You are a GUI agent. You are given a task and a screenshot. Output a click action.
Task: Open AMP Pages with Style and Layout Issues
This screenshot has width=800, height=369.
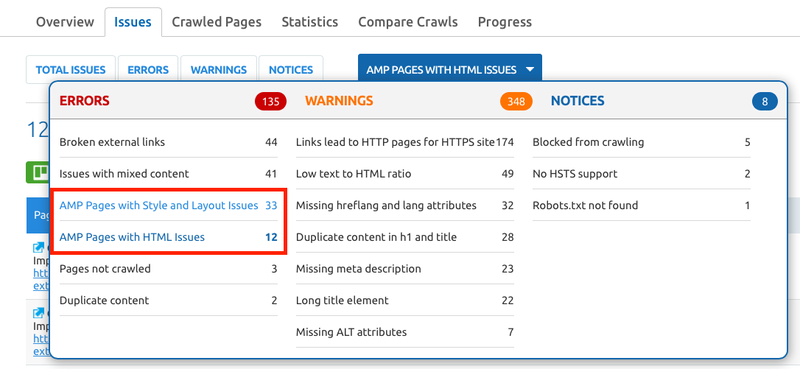coord(168,205)
